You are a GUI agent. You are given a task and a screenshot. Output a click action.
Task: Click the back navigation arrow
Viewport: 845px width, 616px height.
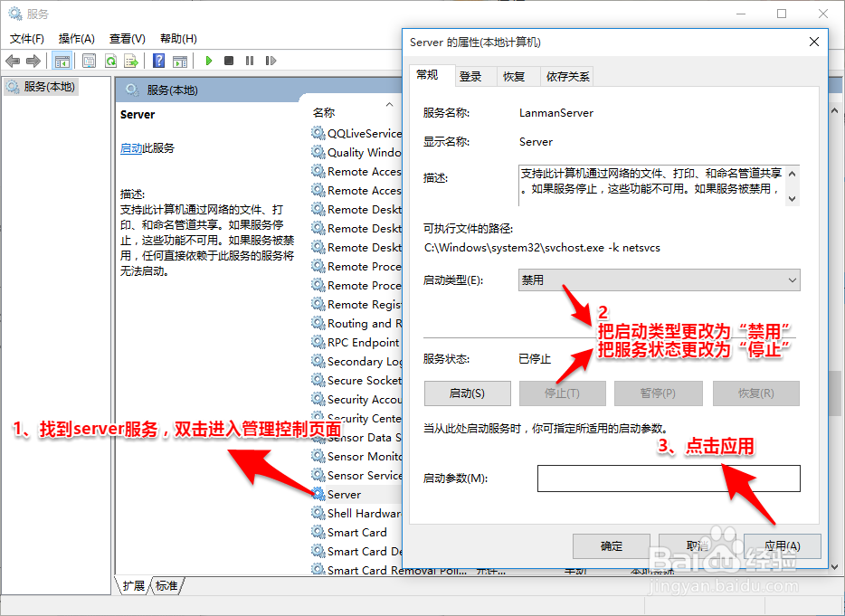coord(13,61)
